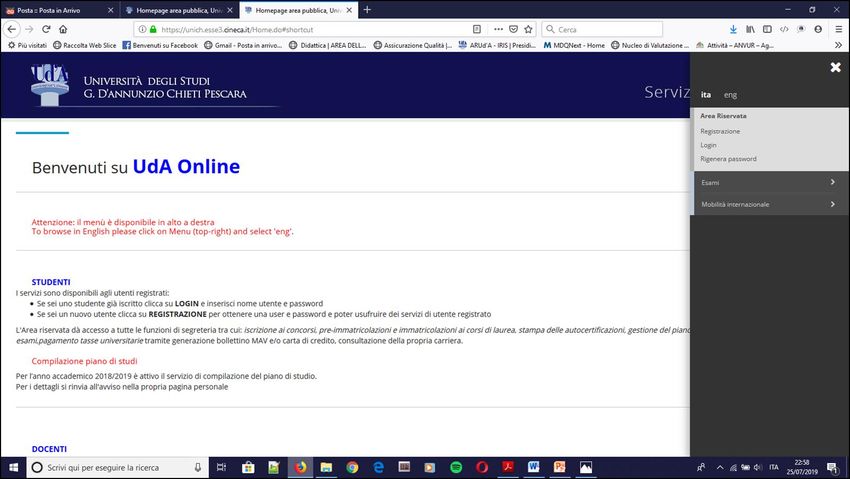Open Firefox downloads arrow icon
The width and height of the screenshot is (850, 479).
coord(734,29)
